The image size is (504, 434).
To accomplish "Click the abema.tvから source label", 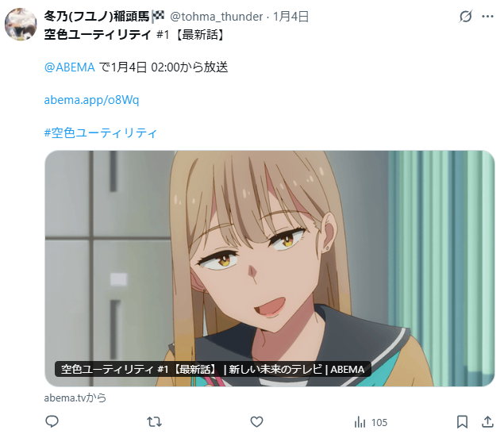I will (75, 398).
